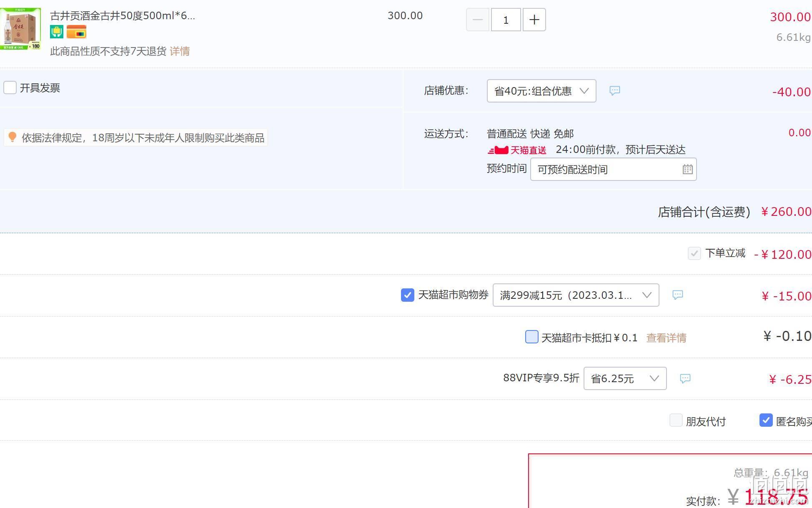Uncheck the 匿名购买 checkbox
Image resolution: width=812 pixels, height=508 pixels.
click(x=766, y=420)
